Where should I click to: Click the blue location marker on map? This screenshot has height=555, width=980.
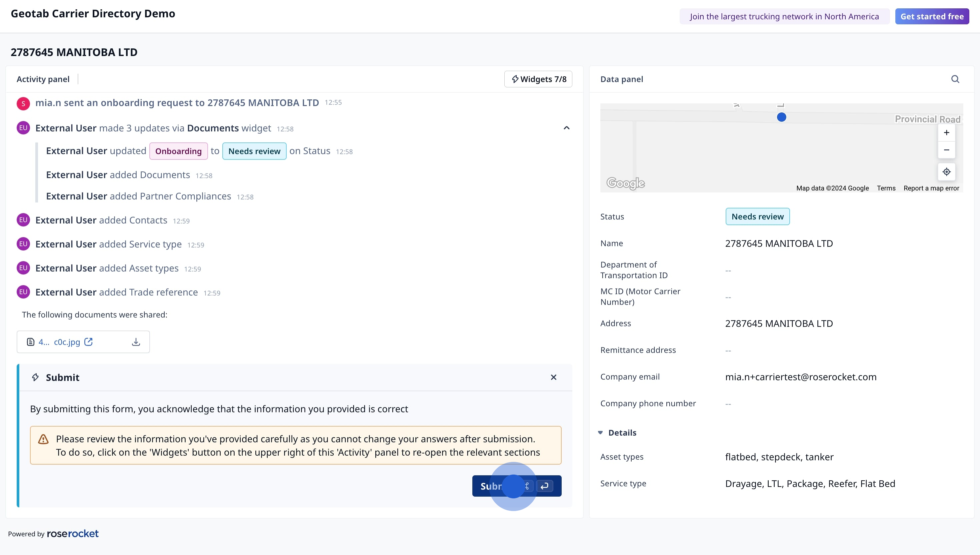(x=781, y=117)
